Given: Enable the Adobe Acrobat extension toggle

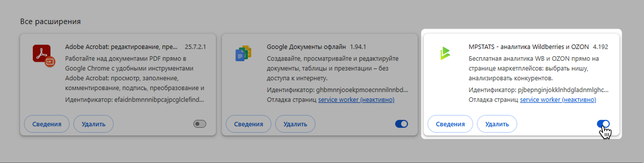Looking at the screenshot, I should click(x=200, y=124).
